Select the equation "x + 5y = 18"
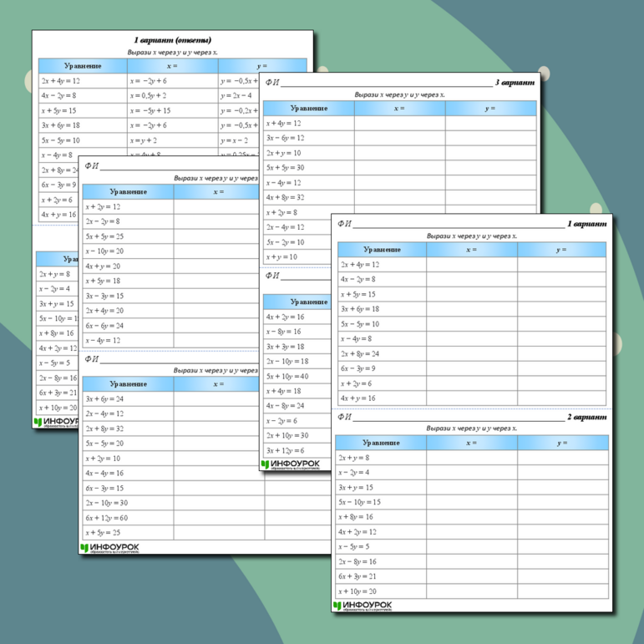This screenshot has width=644, height=644. pos(103,281)
